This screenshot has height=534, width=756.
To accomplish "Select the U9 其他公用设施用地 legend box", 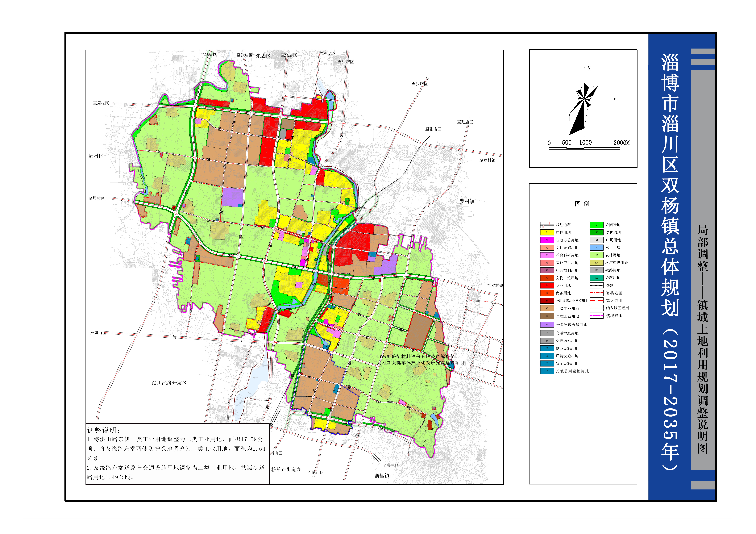I will pos(547,371).
